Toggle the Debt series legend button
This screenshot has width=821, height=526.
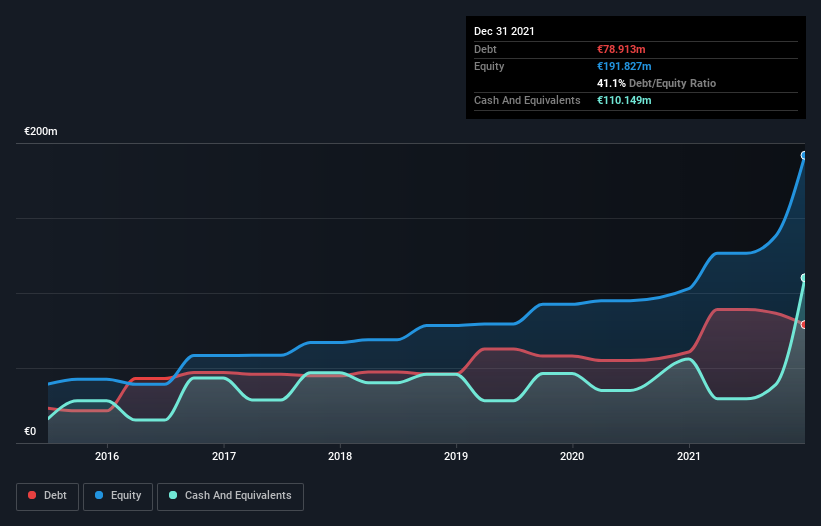(48, 496)
